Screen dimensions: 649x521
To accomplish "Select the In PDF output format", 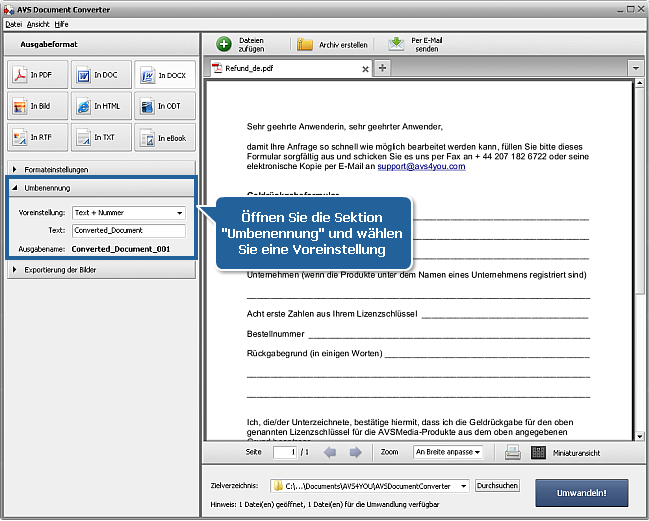I will pyautogui.click(x=38, y=75).
